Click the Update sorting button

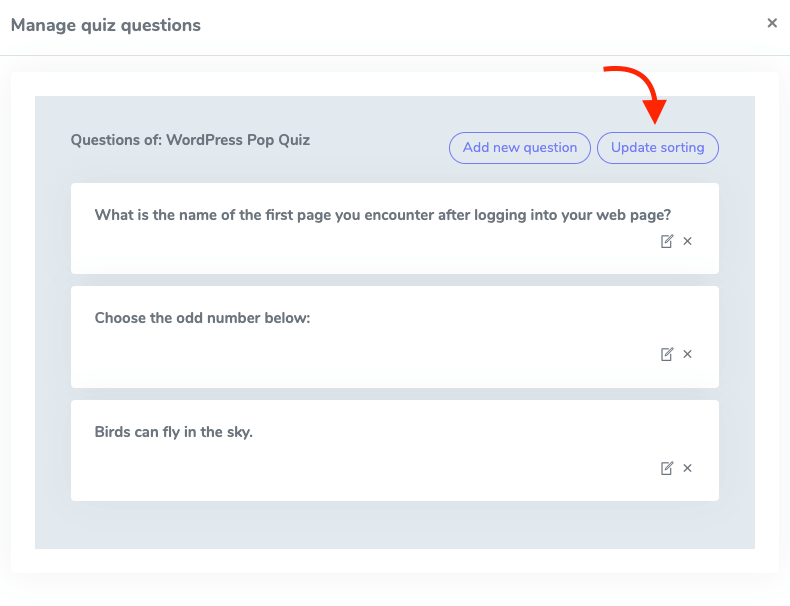(657, 147)
